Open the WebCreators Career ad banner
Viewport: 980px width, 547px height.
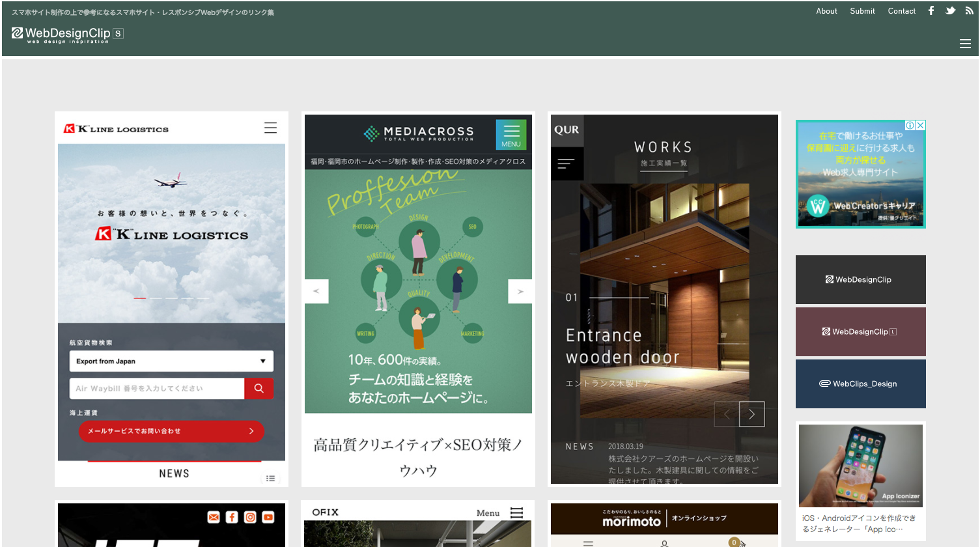pos(860,174)
